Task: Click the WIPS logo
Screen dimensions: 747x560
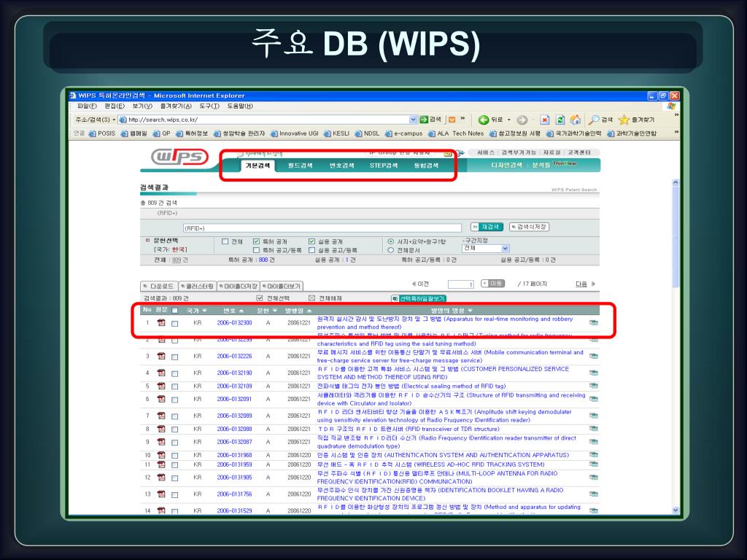Action: tap(179, 157)
